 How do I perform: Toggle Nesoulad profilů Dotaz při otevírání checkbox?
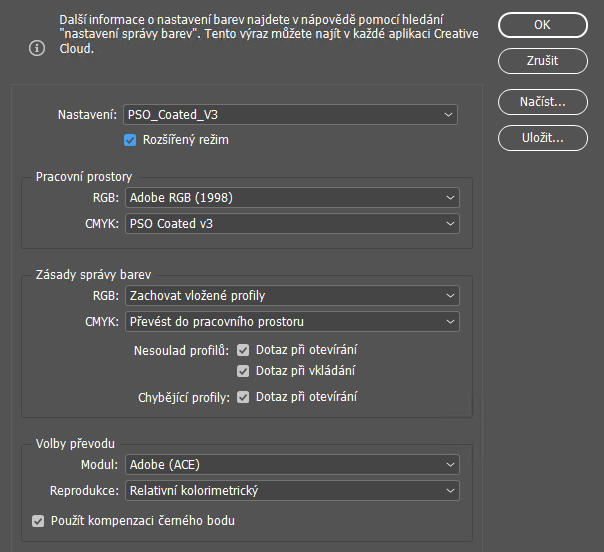243,350
